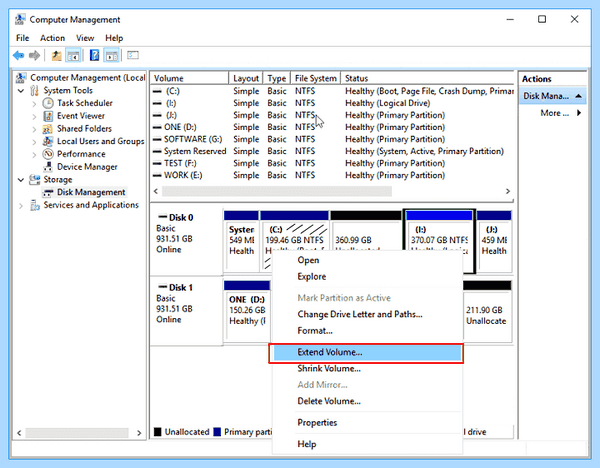Click the Services and Applications icon
Screen dimensions: 600x468
(x=35, y=205)
